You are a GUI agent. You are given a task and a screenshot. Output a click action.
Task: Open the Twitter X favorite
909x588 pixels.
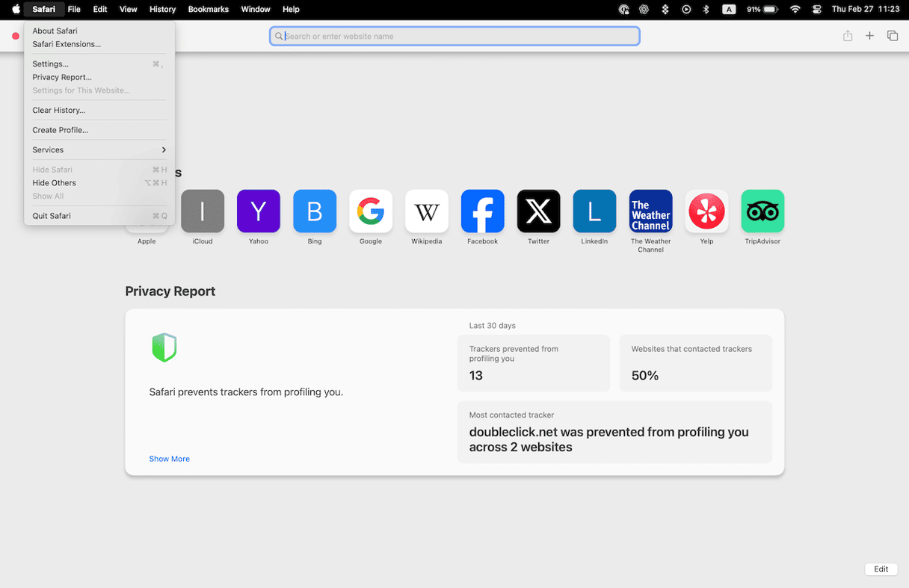tap(538, 211)
